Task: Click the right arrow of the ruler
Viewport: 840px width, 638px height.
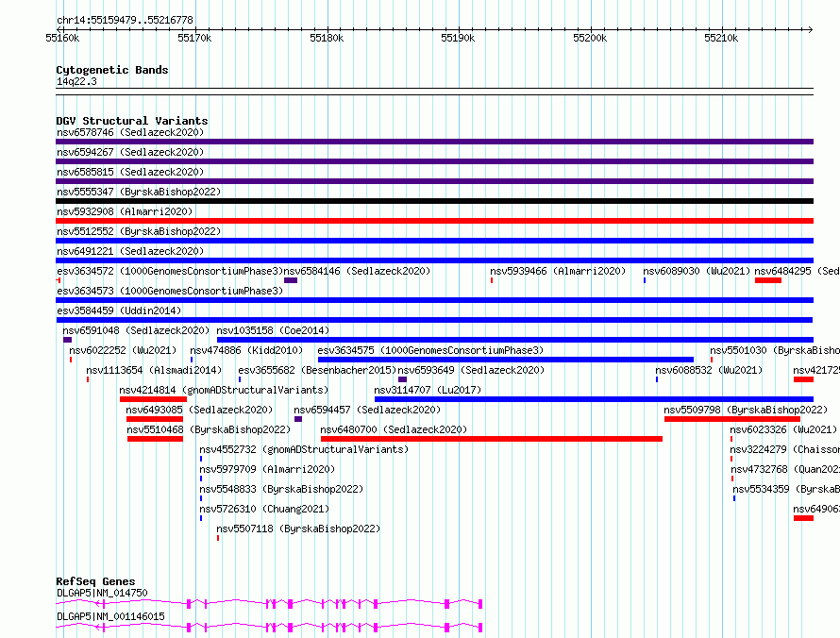Action: pyautogui.click(x=811, y=29)
